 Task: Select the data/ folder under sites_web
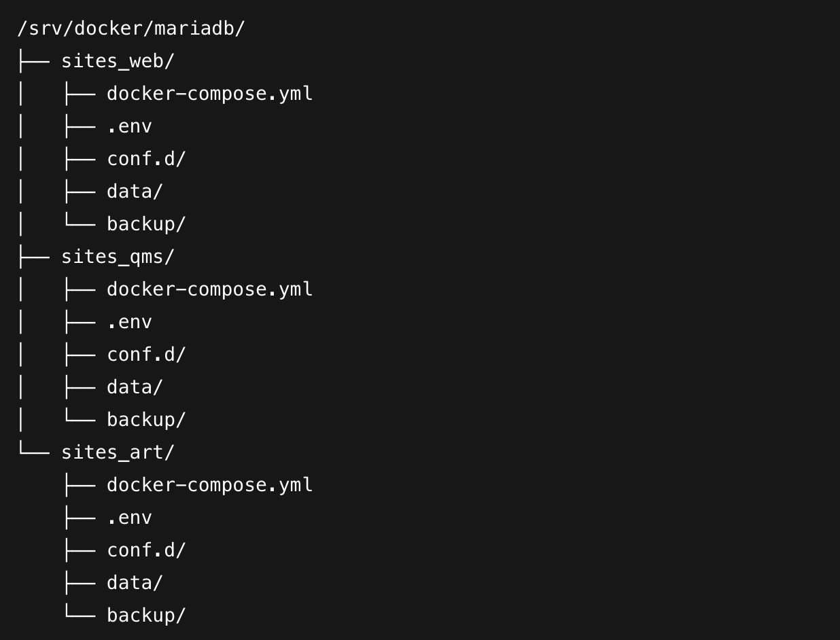[x=135, y=192]
